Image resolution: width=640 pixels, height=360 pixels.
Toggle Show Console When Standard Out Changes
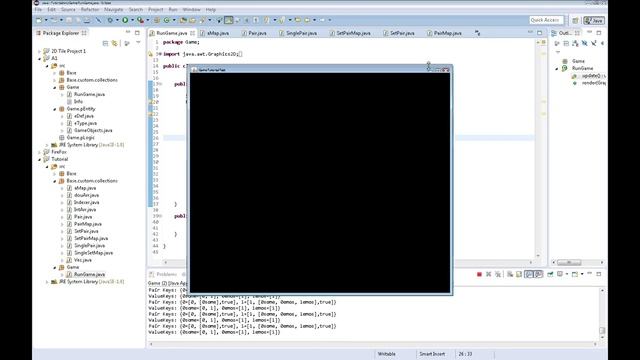pos(529,274)
